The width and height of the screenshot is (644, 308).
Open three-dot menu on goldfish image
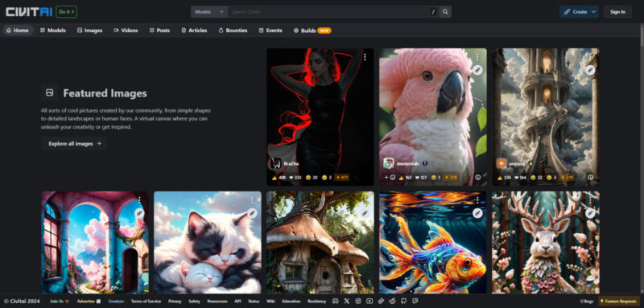477,200
